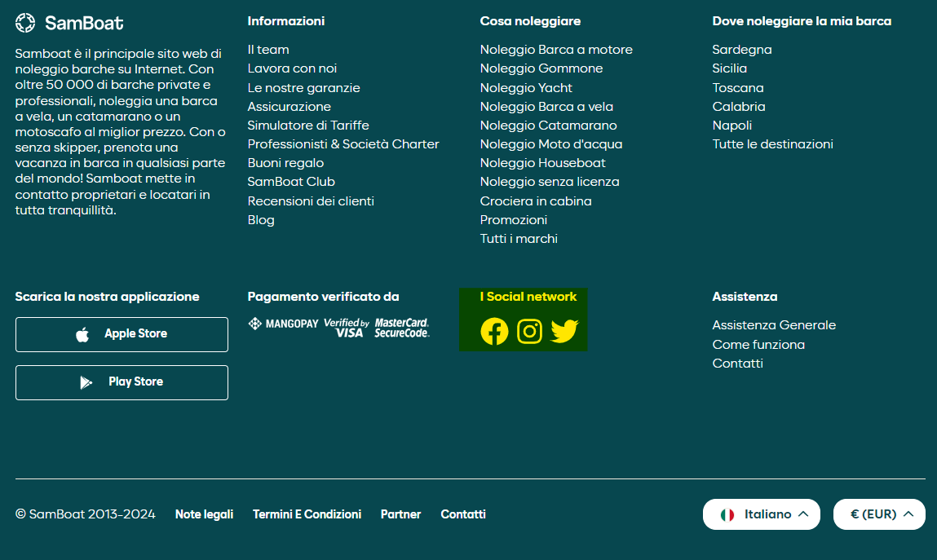Click the Informazioni column heading
The height and width of the screenshot is (560, 937).
[x=286, y=21]
